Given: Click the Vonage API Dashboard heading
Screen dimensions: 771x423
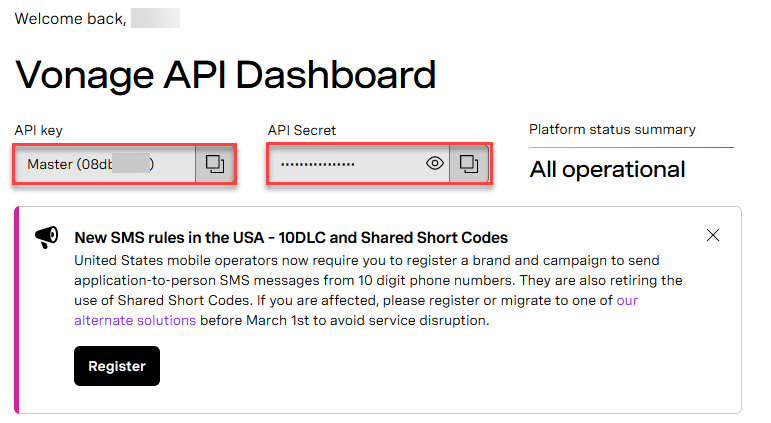Looking at the screenshot, I should point(225,75).
